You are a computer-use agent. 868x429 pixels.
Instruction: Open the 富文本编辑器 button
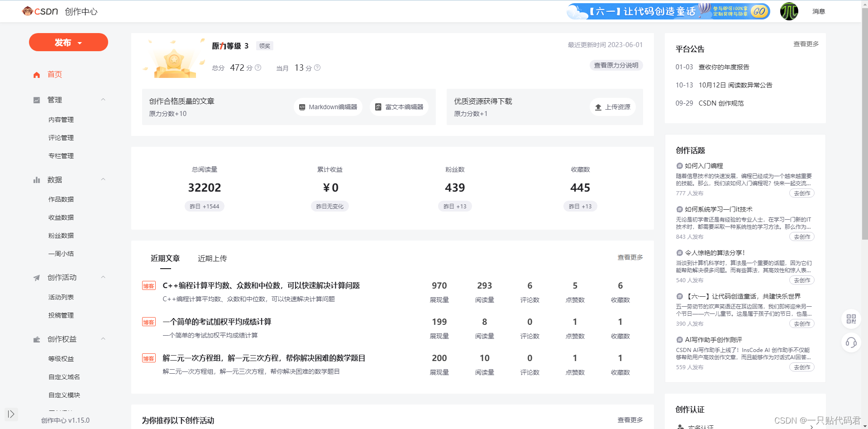pyautogui.click(x=399, y=107)
